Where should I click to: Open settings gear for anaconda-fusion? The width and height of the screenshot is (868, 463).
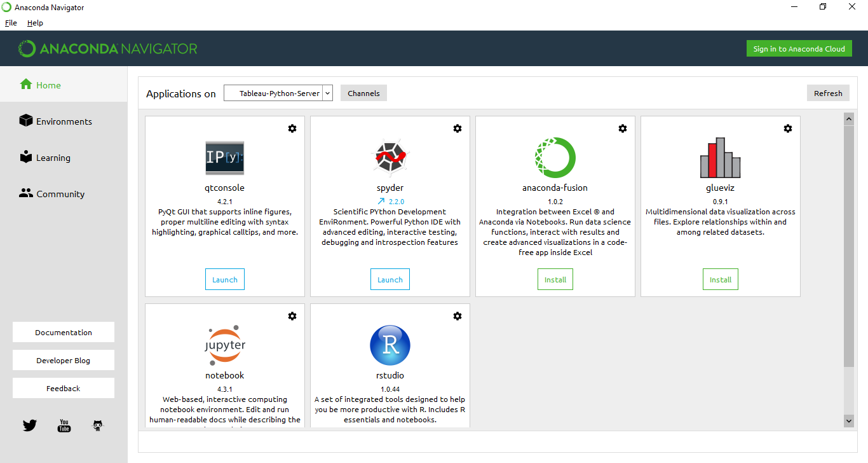tap(623, 128)
